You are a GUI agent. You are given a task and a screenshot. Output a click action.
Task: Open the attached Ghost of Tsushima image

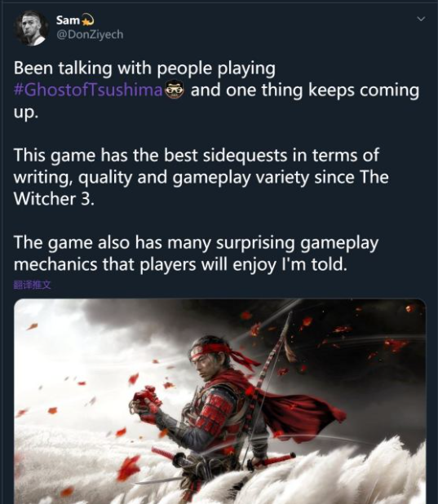coord(220,401)
